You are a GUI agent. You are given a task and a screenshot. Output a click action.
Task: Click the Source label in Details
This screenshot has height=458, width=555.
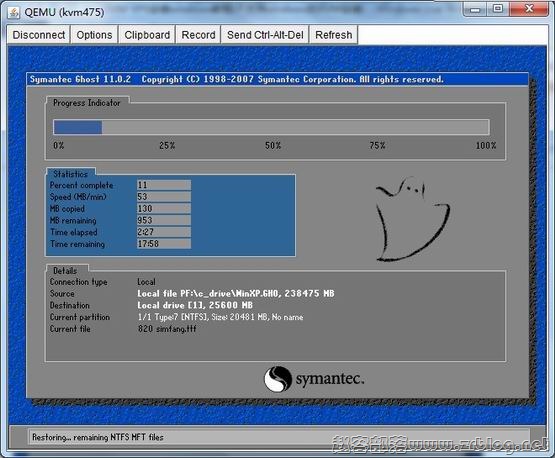pos(62,294)
